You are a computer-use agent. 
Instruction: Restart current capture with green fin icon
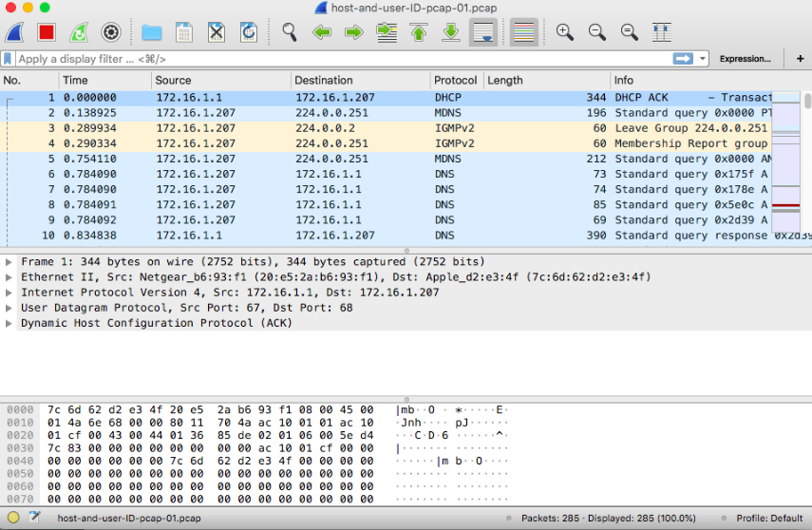pyautogui.click(x=79, y=32)
